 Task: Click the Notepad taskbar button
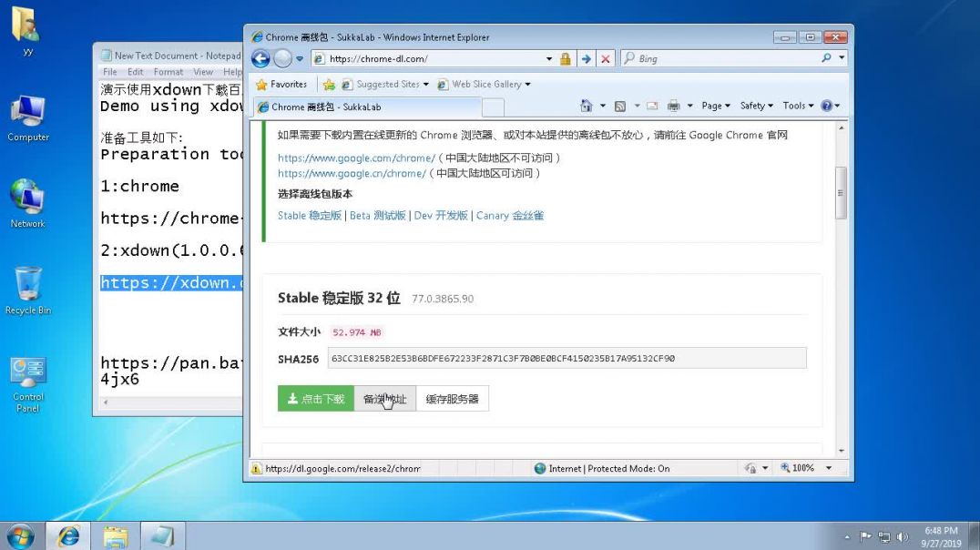(162, 536)
